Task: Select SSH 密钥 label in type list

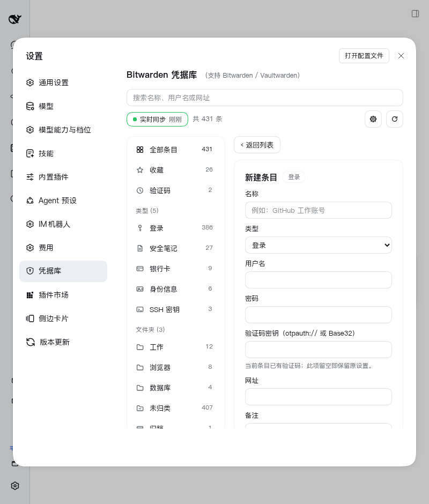Action: (164, 309)
